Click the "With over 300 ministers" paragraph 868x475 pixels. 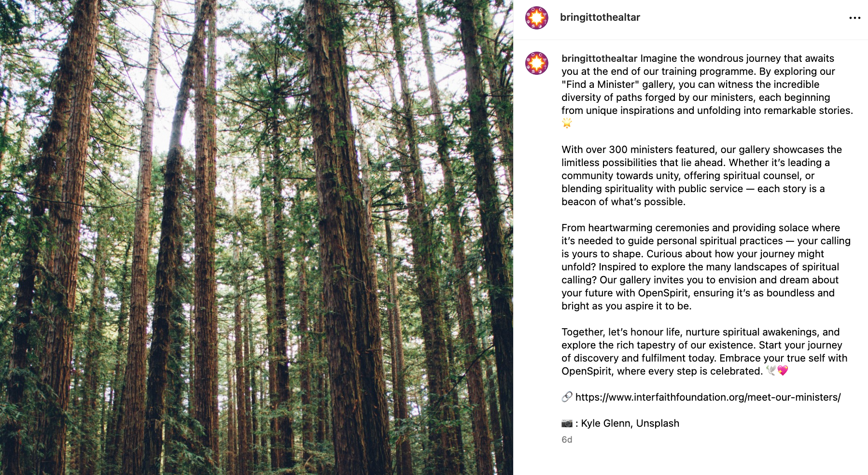click(701, 176)
